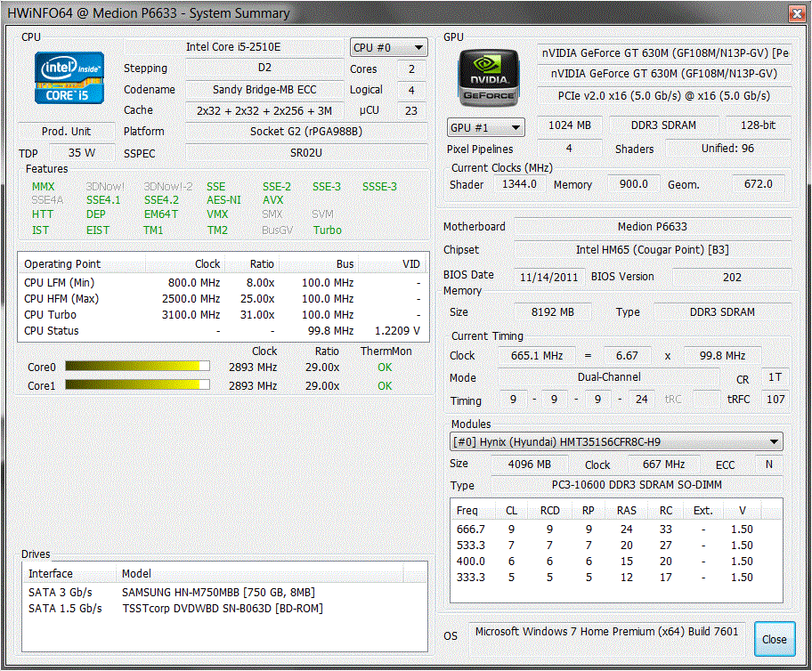812x671 pixels.
Task: Click the 8192 MB memory size field
Action: (553, 312)
